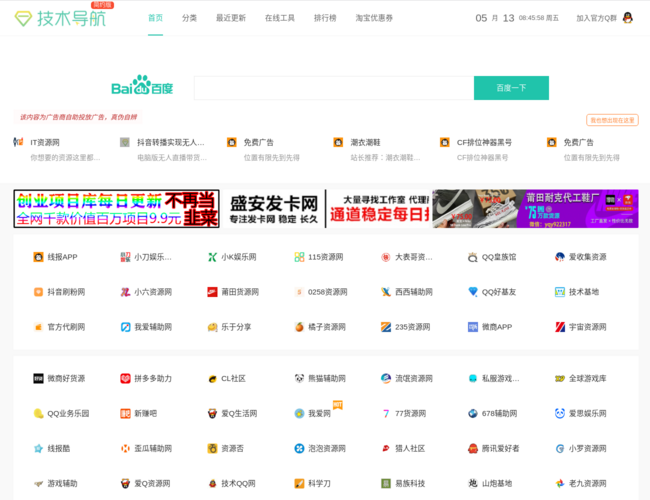This screenshot has height=500, width=650.
Task: Click the Baidu logo
Action: tap(142, 85)
